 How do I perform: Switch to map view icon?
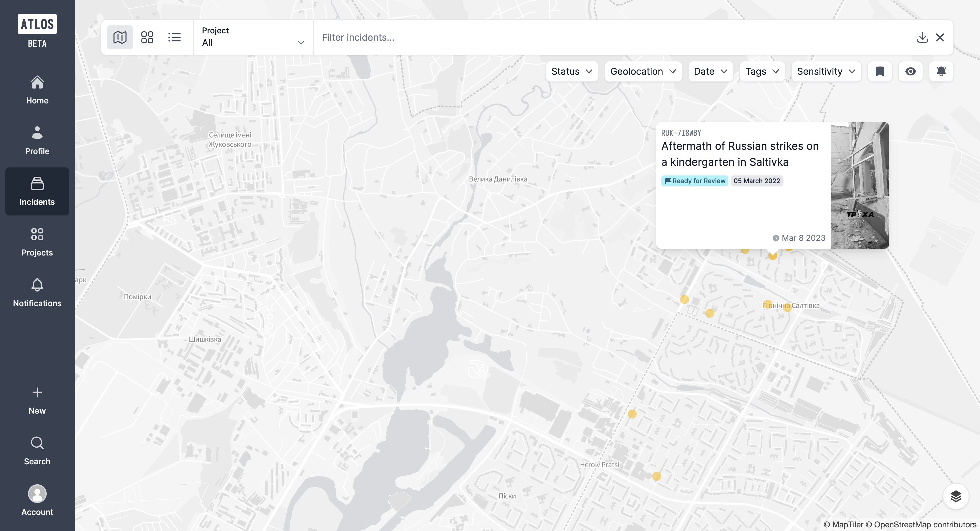pos(120,37)
